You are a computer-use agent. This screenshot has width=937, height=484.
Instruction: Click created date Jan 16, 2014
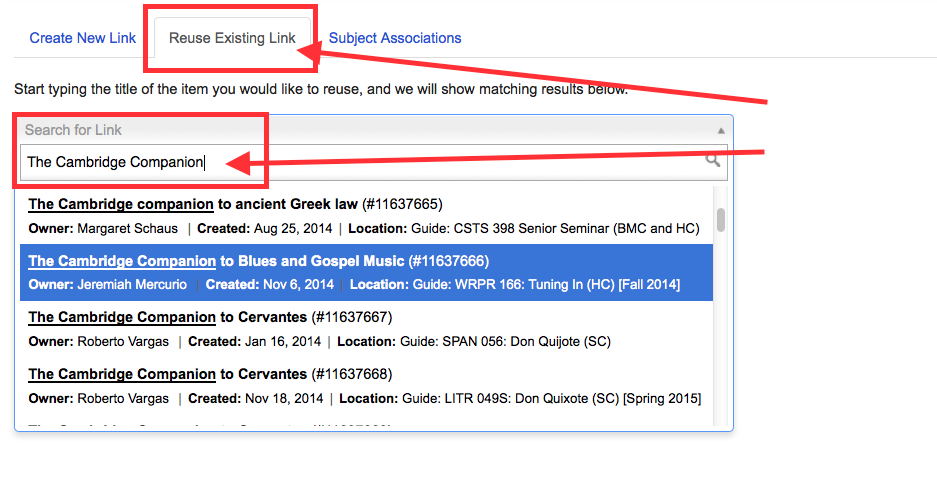283,342
